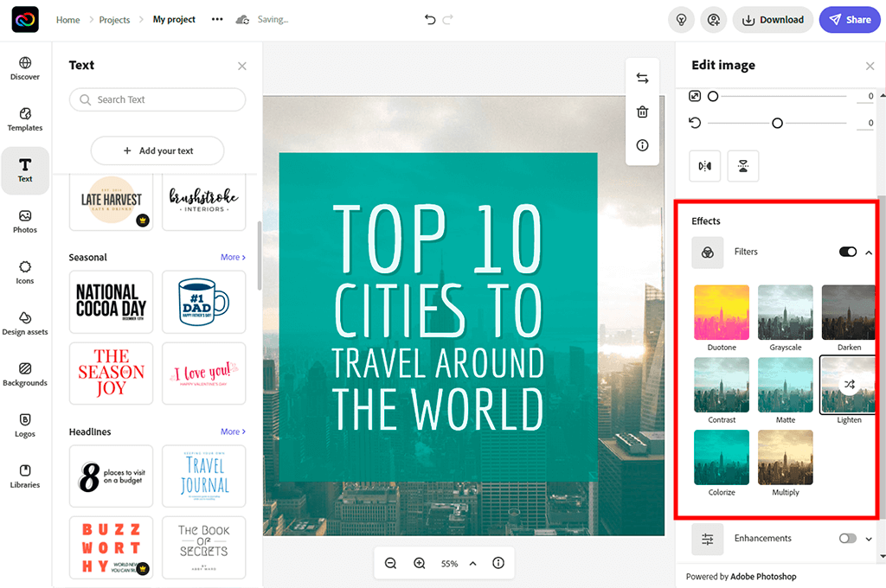Click the invite collaborator icon
886x588 pixels.
pyautogui.click(x=714, y=20)
